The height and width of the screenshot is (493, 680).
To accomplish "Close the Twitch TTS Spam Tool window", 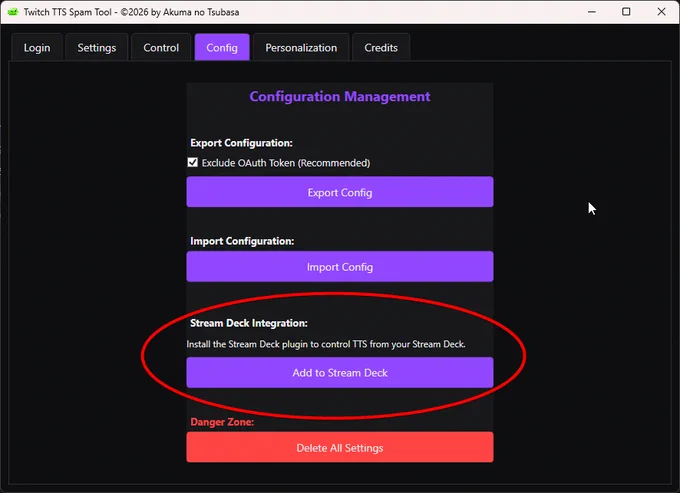I will [x=661, y=12].
